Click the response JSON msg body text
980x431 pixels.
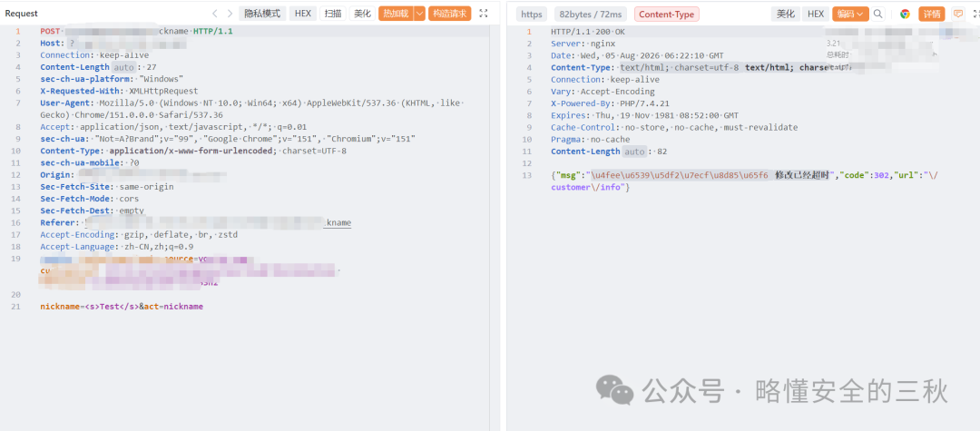tap(744, 181)
